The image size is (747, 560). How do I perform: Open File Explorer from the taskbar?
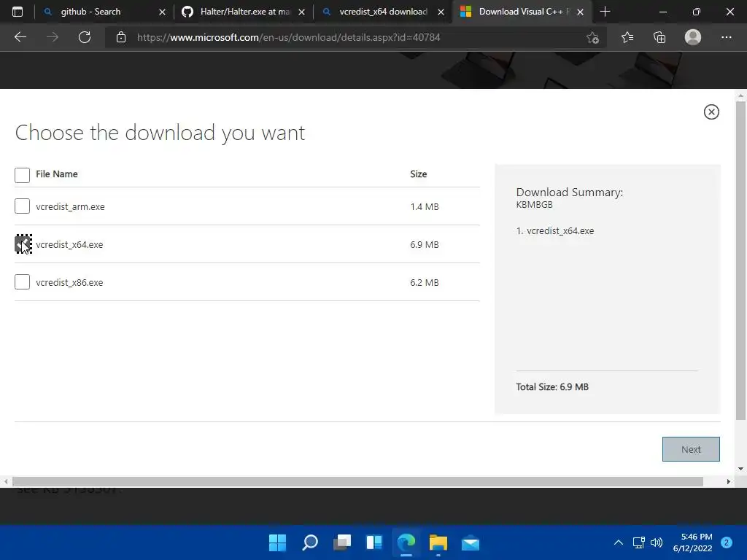(438, 542)
